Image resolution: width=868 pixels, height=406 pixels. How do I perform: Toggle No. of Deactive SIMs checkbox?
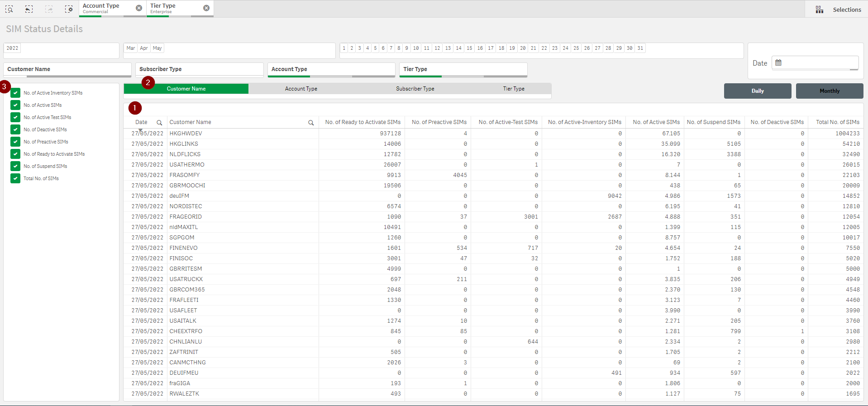(15, 130)
